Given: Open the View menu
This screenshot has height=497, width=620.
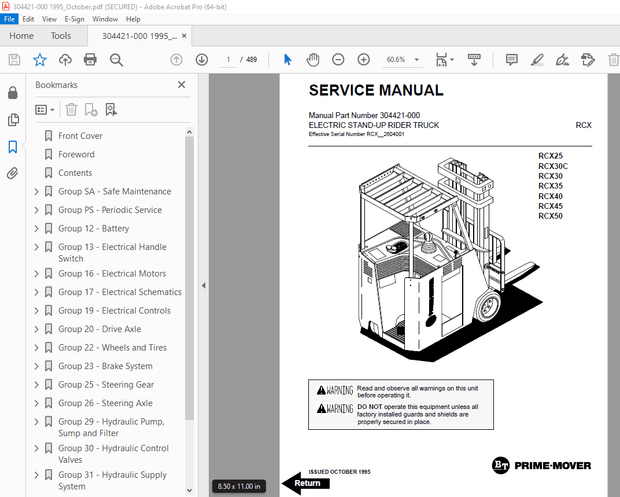Looking at the screenshot, I should pos(49,19).
